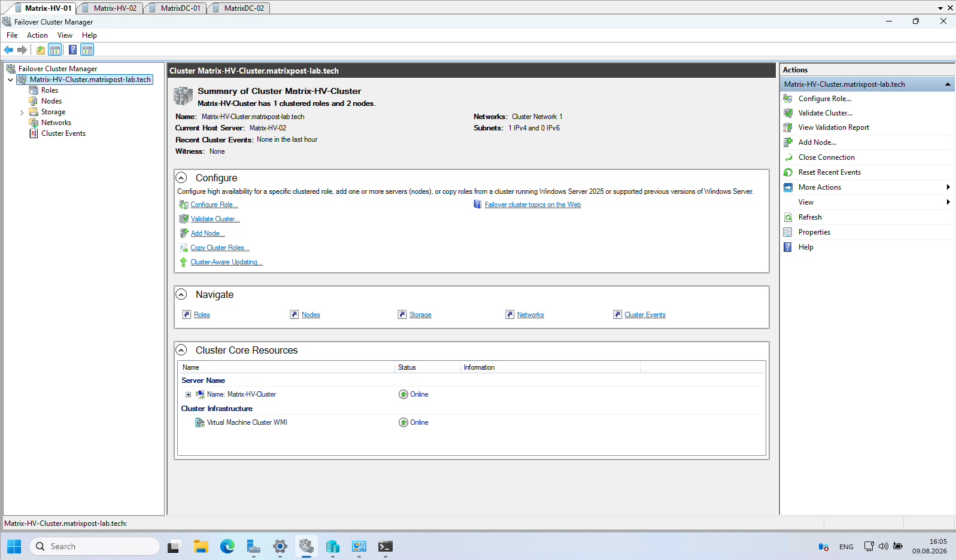
Task: Collapse the Cluster Core Resources section
Action: [x=181, y=350]
